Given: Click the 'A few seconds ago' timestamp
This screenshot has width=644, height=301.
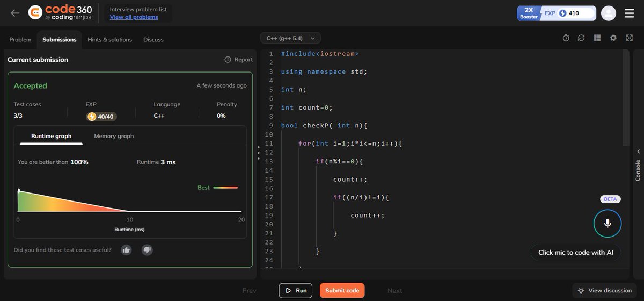Looking at the screenshot, I should 222,85.
